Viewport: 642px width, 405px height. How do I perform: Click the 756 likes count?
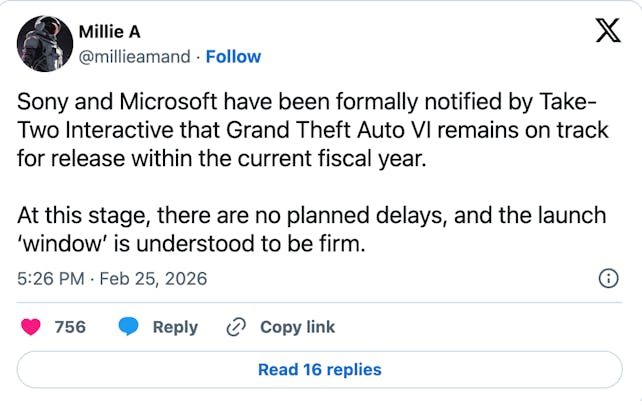[x=69, y=327]
